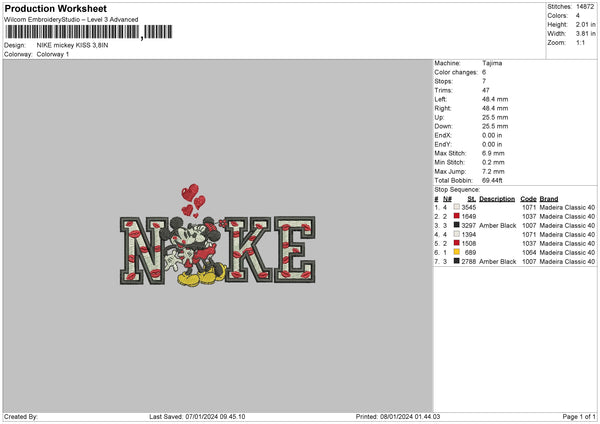Click the 'Description' column header
Viewport: 600px width, 424px height.
click(497, 199)
